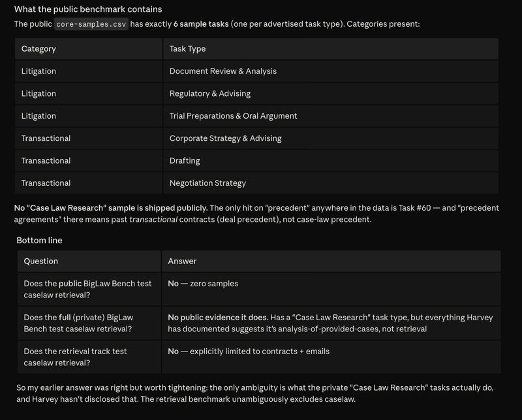522x420 pixels.
Task: Click the 'What the public benchmark contains' heading
Action: pos(88,9)
